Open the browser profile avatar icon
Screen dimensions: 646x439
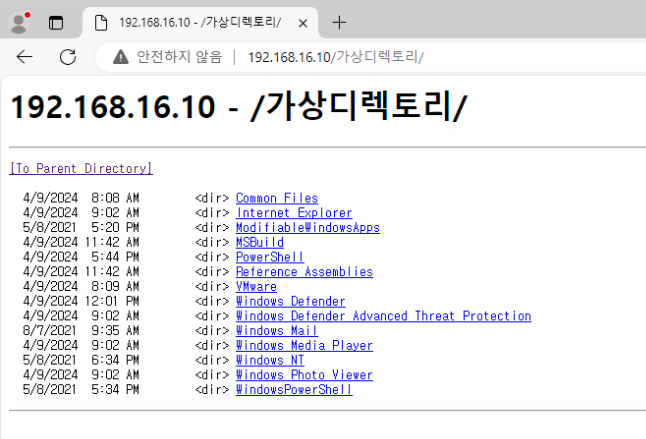[19, 22]
